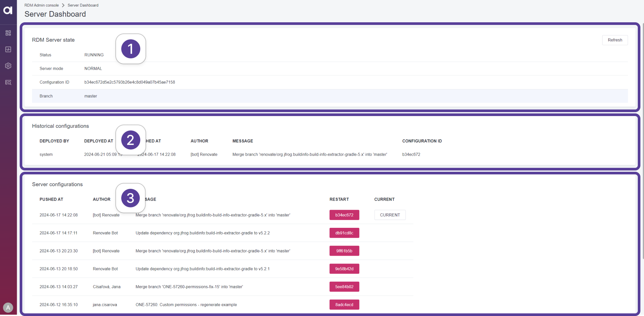Open the search list icon in sidebar
Screen dimensions: 644x316
tap(8, 82)
